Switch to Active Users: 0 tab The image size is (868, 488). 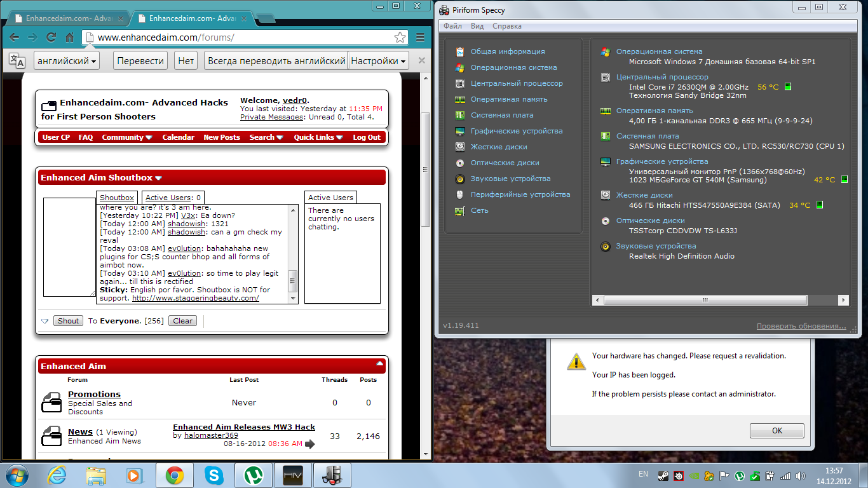click(173, 198)
